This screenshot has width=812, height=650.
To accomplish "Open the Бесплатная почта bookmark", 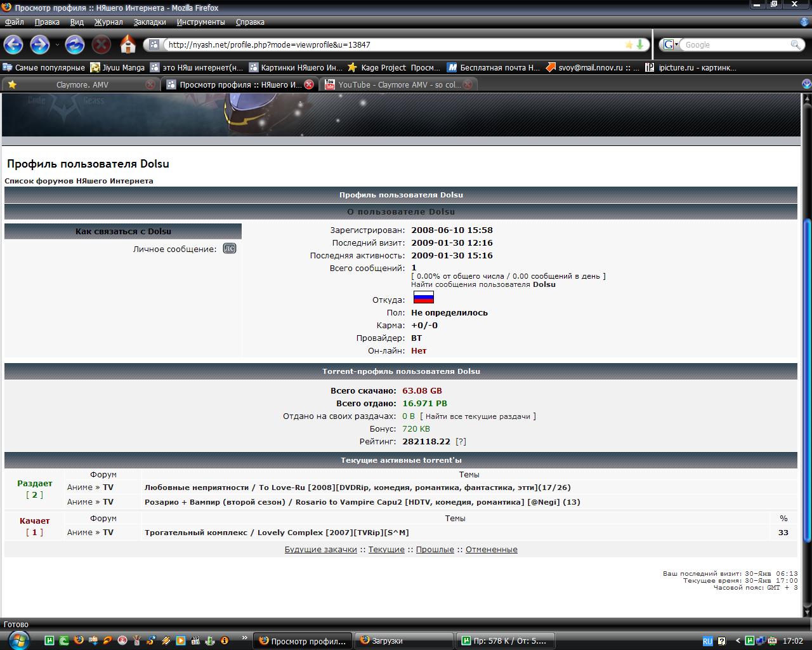I will 494,67.
